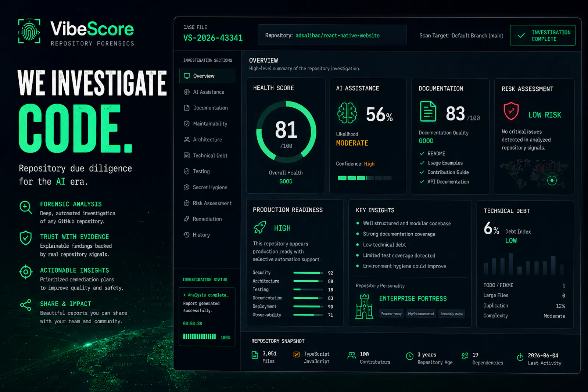The height and width of the screenshot is (392, 588).
Task: Click the document icon in Documentation card
Action: click(x=428, y=111)
